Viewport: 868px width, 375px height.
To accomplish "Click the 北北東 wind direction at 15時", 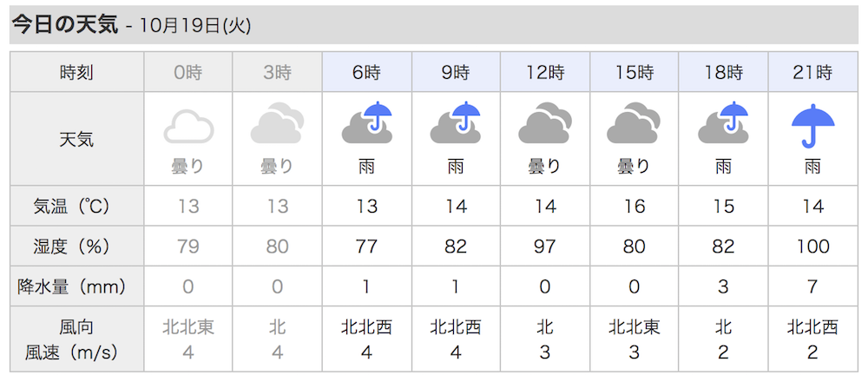I will pyautogui.click(x=634, y=327).
